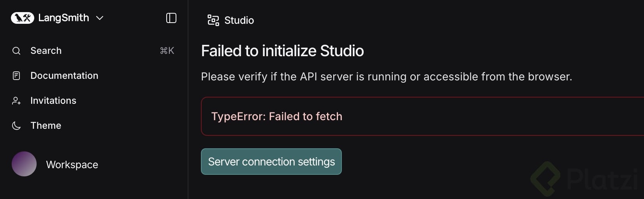This screenshot has height=199, width=644.
Task: Open the Search menu item
Action: click(x=46, y=51)
